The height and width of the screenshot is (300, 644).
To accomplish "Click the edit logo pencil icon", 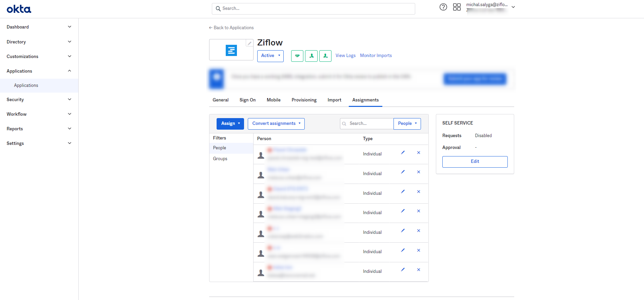I will [x=249, y=43].
